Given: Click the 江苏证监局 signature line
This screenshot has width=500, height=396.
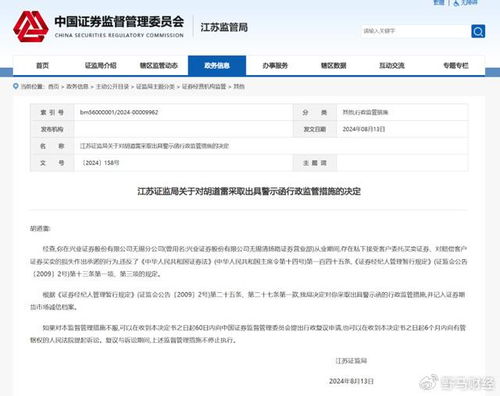Looking at the screenshot, I should click(351, 361).
